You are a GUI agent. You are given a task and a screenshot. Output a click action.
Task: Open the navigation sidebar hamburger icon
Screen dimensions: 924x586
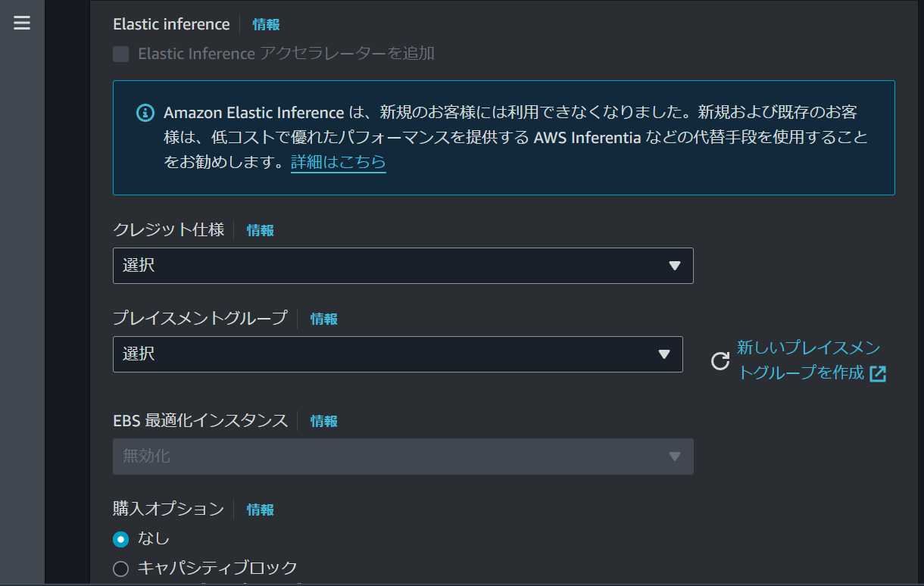[x=22, y=23]
